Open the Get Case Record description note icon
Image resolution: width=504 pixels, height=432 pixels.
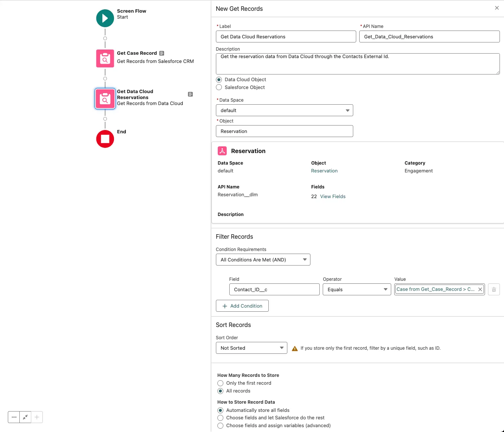click(x=162, y=53)
